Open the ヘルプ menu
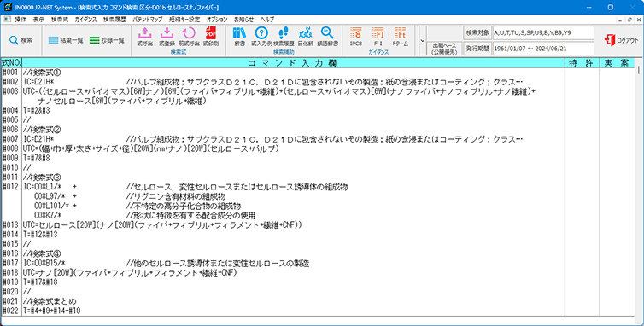The height and width of the screenshot is (326, 644). click(x=267, y=20)
